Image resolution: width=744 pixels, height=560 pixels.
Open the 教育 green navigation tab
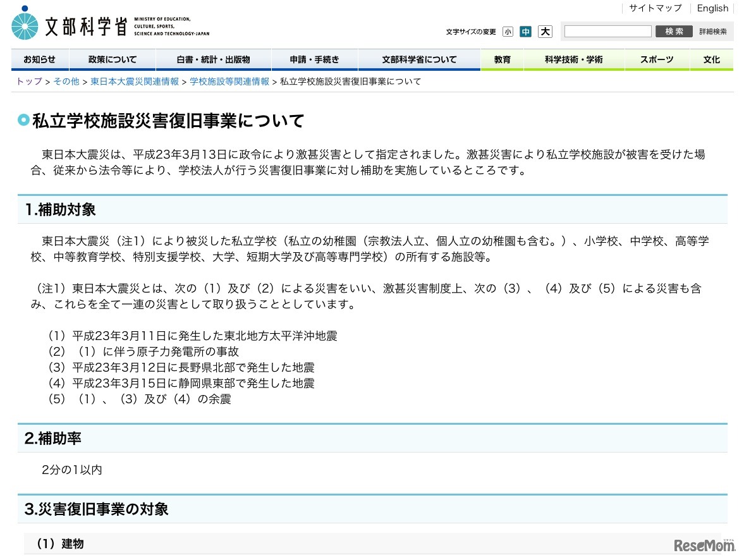[502, 59]
